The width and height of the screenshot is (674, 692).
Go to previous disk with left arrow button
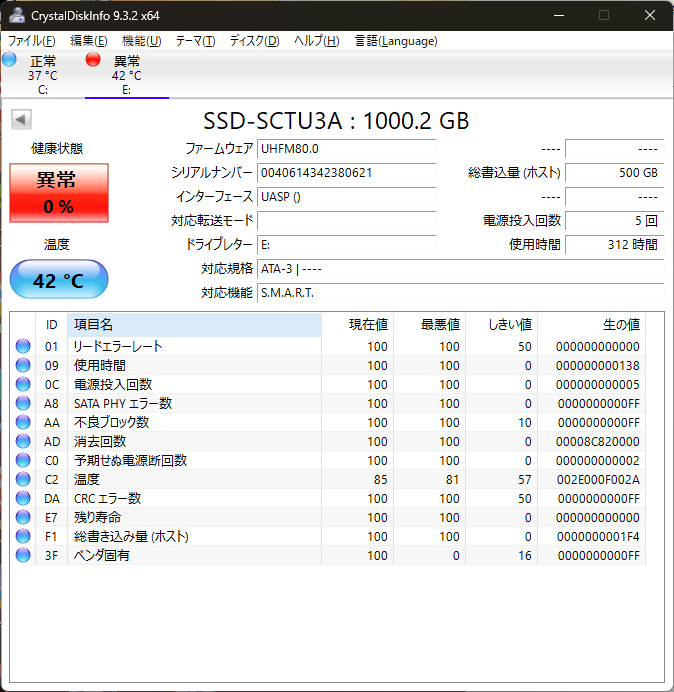click(21, 119)
